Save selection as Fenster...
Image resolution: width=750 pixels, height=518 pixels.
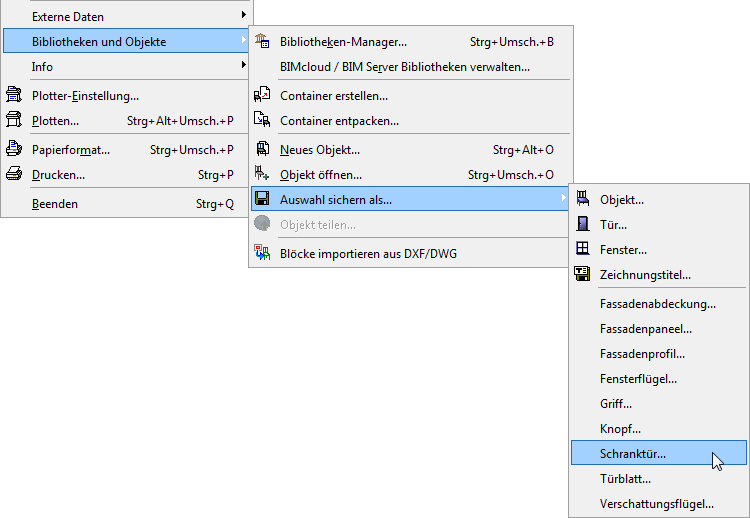(x=659, y=250)
